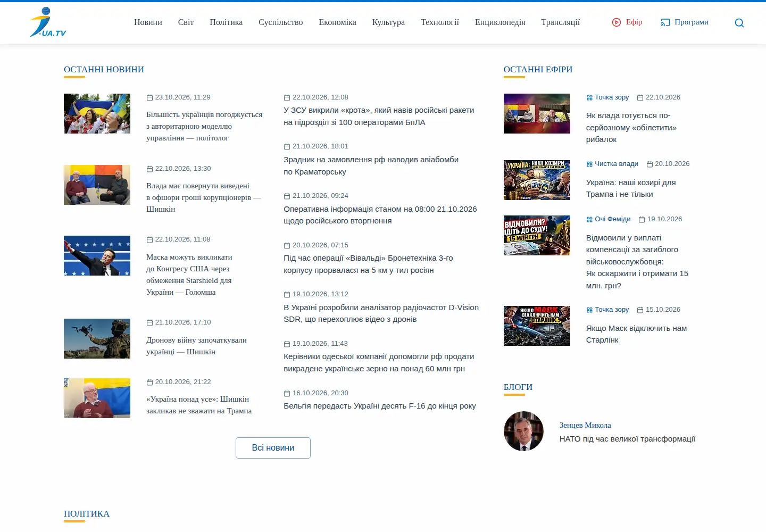Image resolution: width=766 pixels, height=532 pixels.
Task: Select Економіка in the top menu
Action: point(337,22)
